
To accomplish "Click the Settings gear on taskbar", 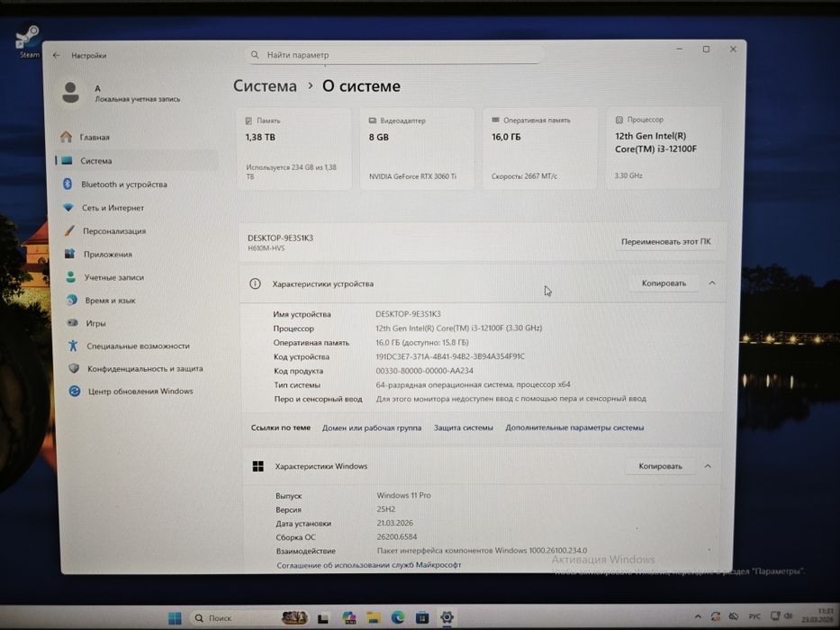I will (x=447, y=617).
